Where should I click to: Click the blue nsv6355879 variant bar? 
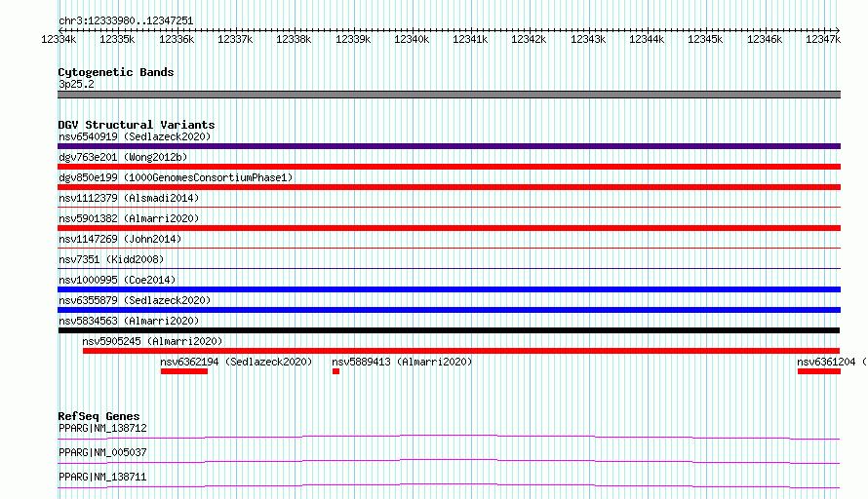pos(449,310)
